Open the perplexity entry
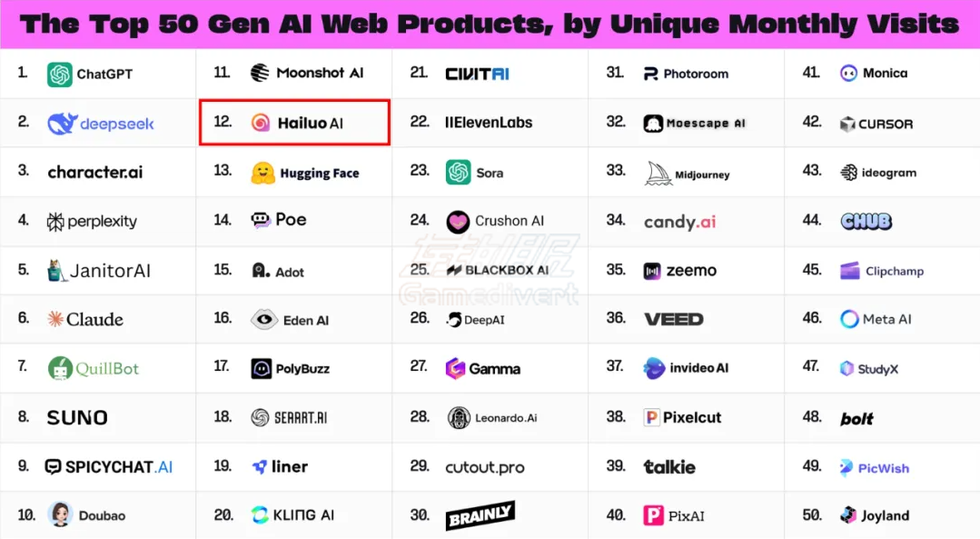The height and width of the screenshot is (539, 980). click(92, 222)
